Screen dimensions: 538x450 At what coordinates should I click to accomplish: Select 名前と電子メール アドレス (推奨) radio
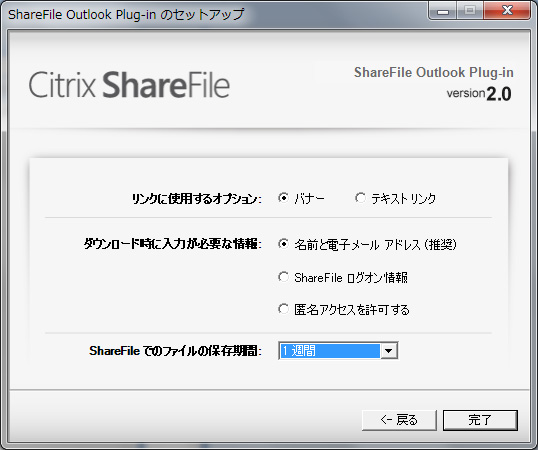coord(283,244)
